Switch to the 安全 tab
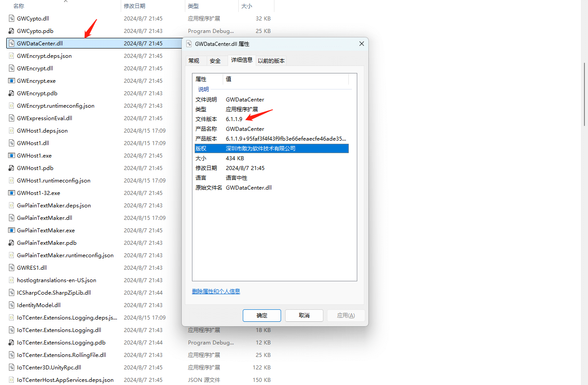The height and width of the screenshot is (385, 588). (215, 61)
